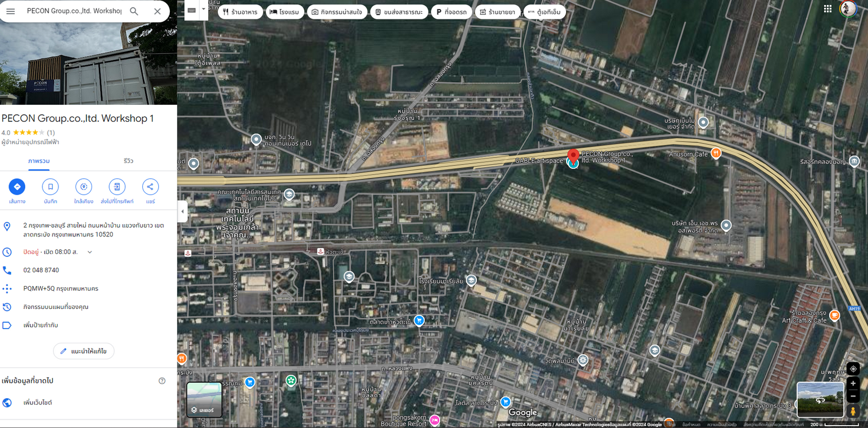Filter map by ร้านอาหาร (restaurants) chip
Image resolution: width=868 pixels, height=428 pixels.
coord(240,12)
